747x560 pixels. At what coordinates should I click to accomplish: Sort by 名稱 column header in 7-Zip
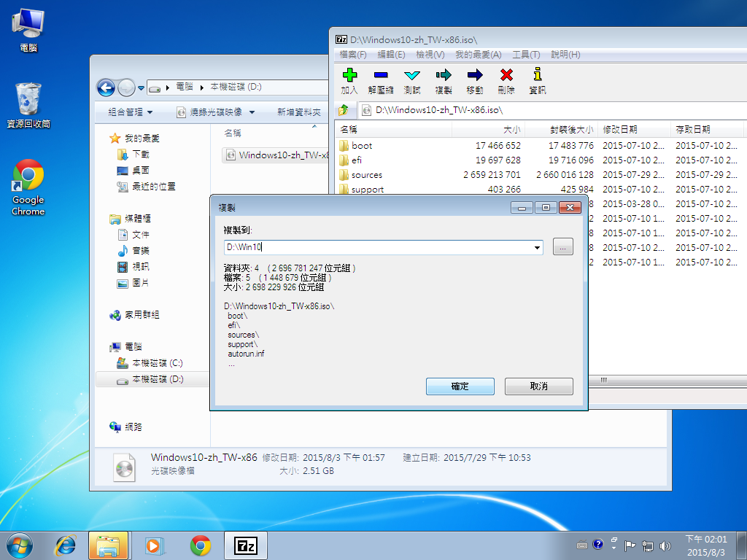coord(394,130)
